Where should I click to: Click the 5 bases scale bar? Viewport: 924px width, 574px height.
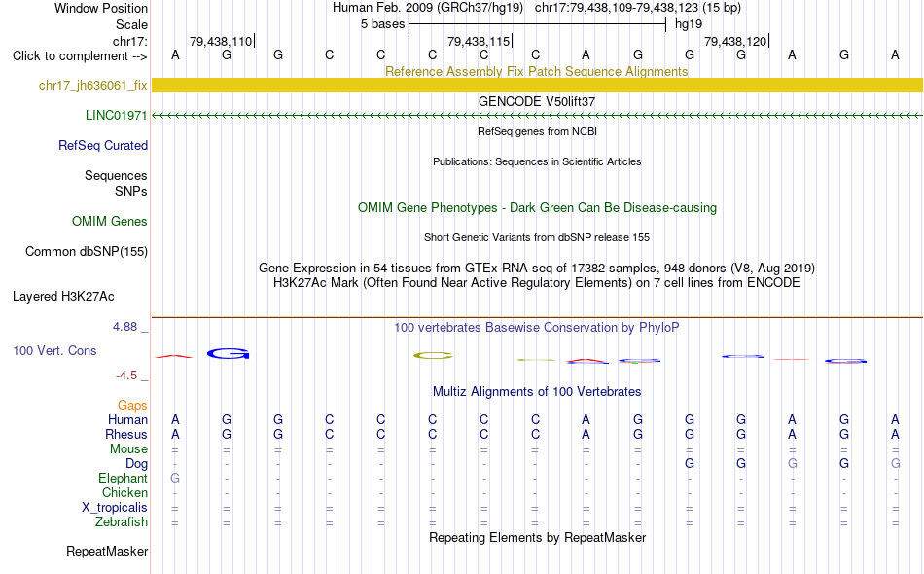point(537,24)
